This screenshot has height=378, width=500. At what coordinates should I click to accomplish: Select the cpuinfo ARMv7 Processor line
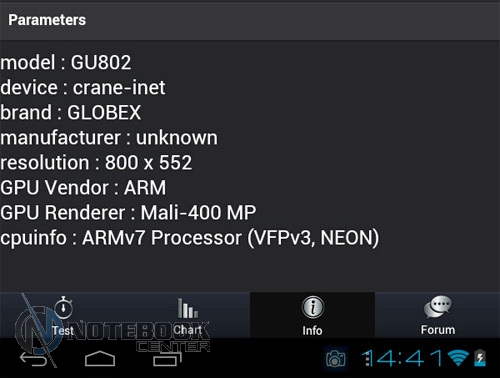pyautogui.click(x=190, y=238)
